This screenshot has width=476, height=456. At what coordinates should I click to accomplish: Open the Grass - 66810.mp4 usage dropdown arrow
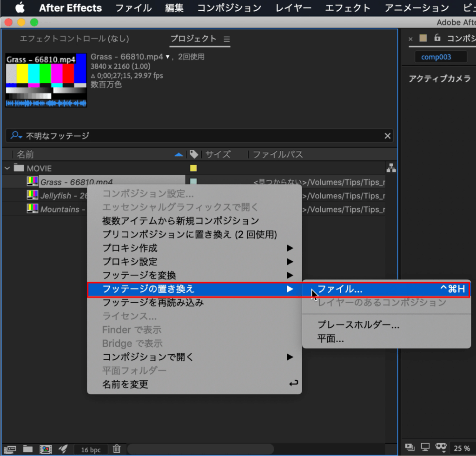(167, 57)
